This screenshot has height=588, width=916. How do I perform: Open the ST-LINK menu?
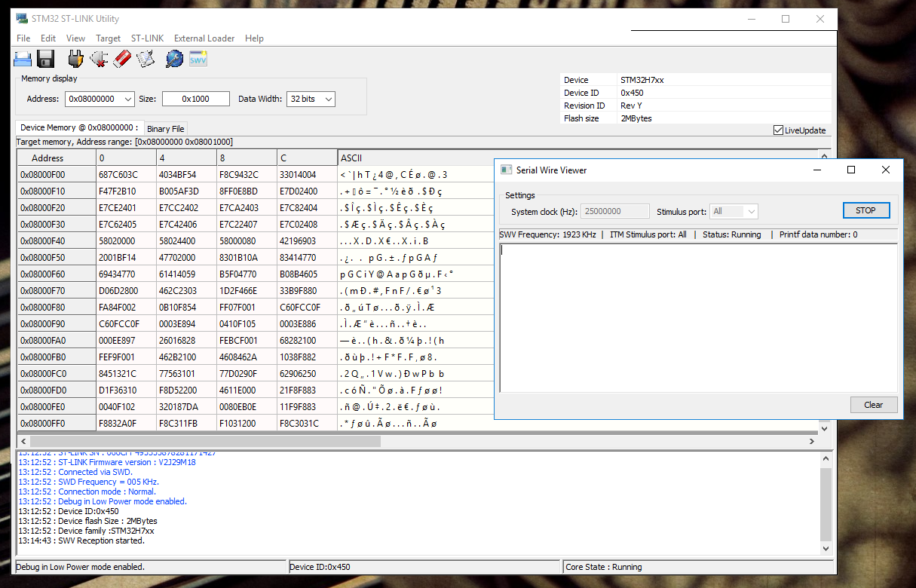coord(147,38)
